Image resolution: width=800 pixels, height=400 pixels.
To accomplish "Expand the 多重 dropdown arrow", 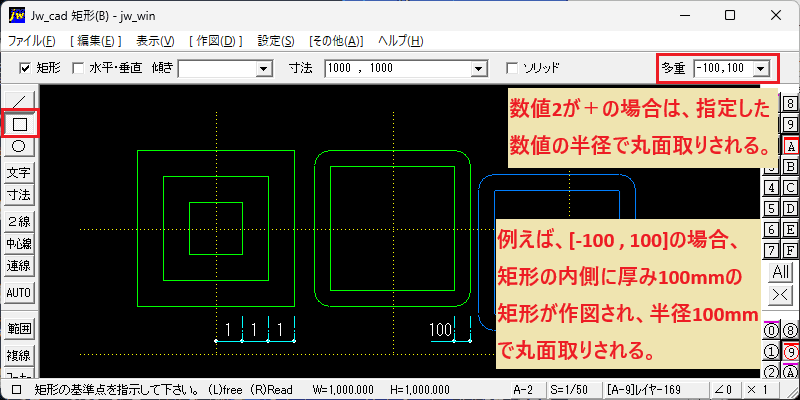I will (x=761, y=68).
